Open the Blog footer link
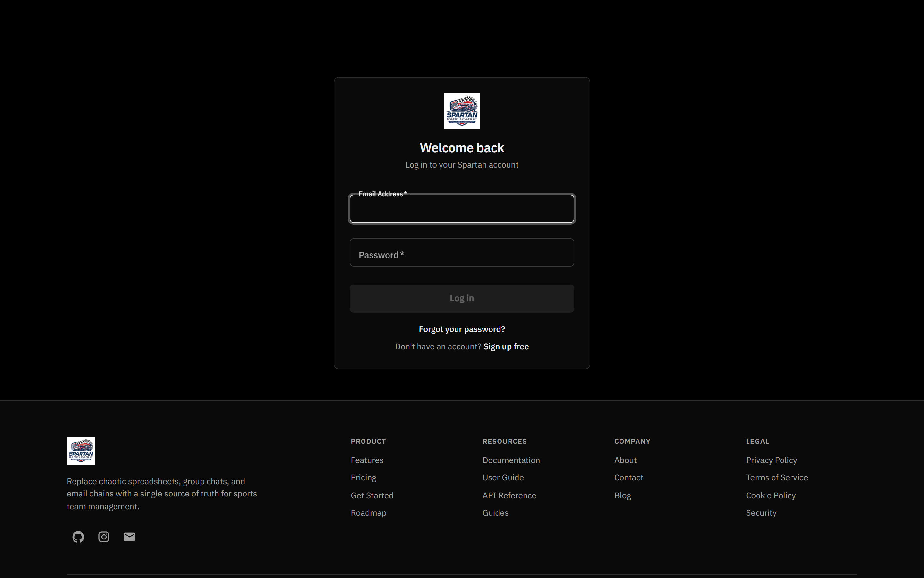The height and width of the screenshot is (578, 924). [622, 495]
